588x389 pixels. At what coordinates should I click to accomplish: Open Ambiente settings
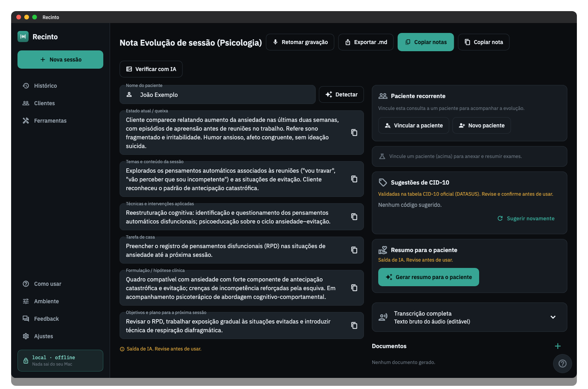coord(60,301)
